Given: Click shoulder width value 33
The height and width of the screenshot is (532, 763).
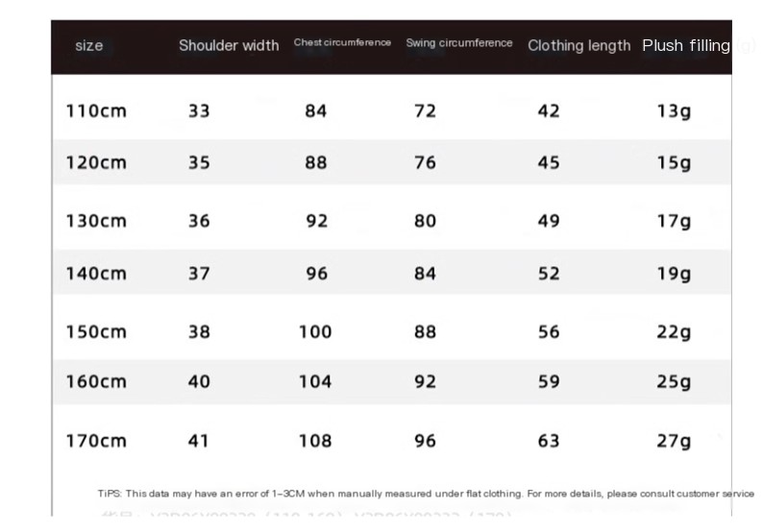Looking at the screenshot, I should tap(199, 110).
